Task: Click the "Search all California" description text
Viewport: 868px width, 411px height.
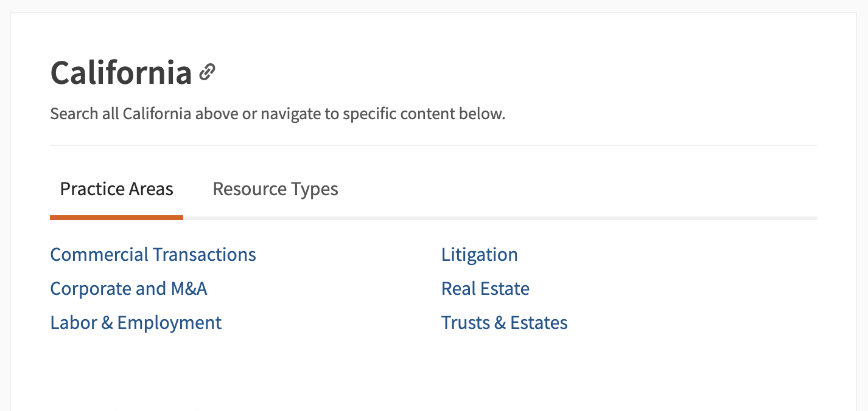Action: pos(278,114)
